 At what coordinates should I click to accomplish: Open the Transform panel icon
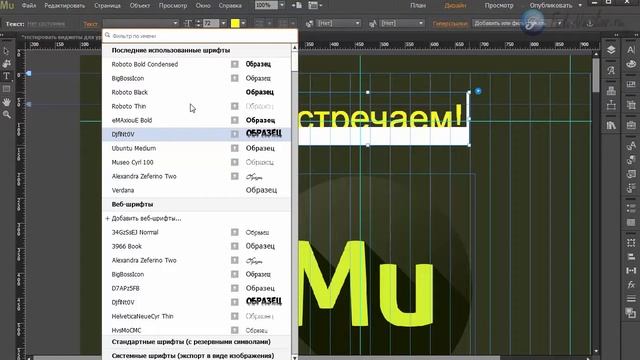[631, 243]
